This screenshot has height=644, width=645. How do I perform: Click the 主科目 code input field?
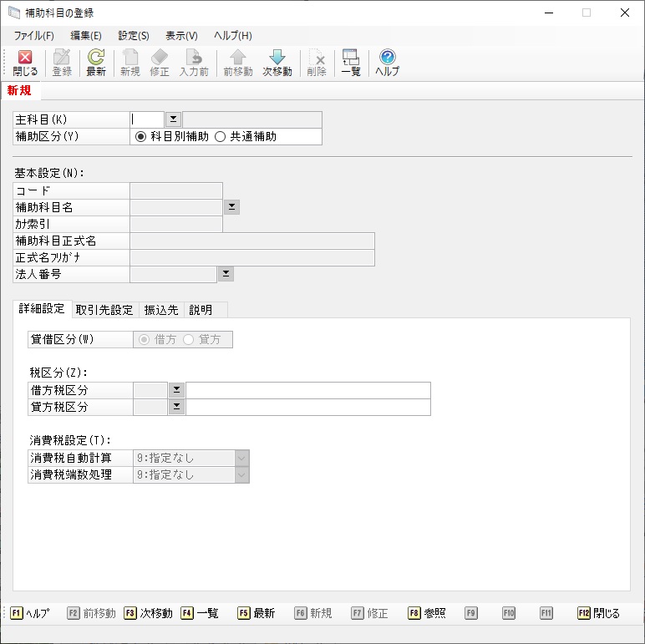click(147, 119)
